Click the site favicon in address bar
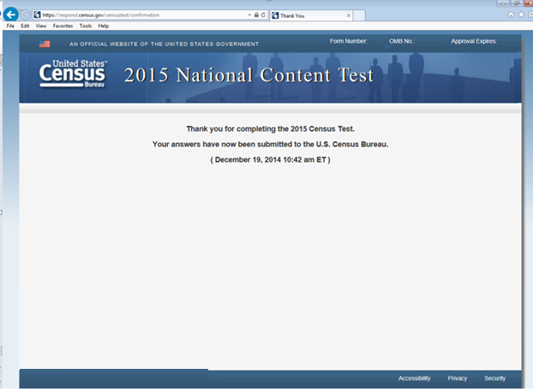 click(37, 15)
